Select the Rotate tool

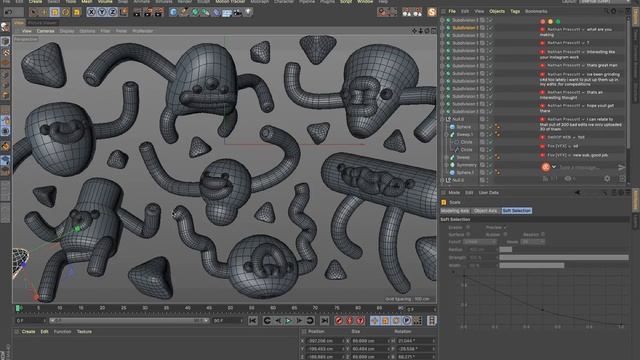[x=65, y=12]
